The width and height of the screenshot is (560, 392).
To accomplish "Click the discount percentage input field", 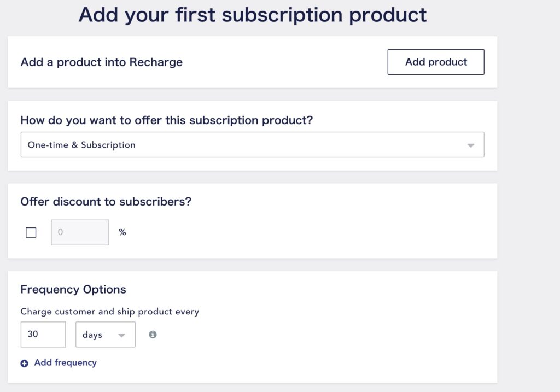I will coord(80,232).
